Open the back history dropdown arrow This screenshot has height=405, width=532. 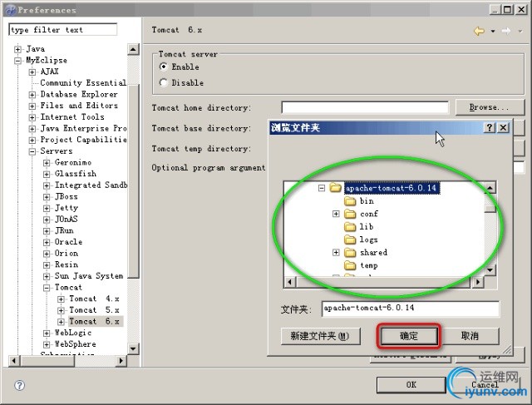pyautogui.click(x=493, y=32)
